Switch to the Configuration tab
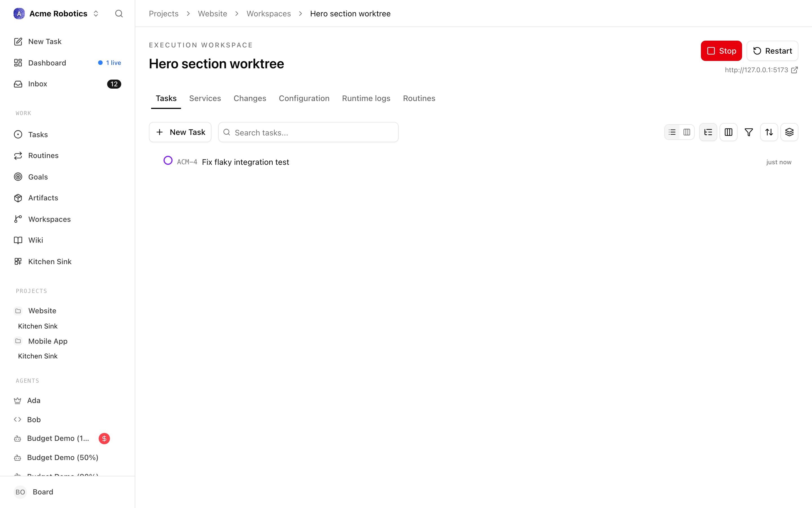The image size is (812, 508). click(304, 98)
